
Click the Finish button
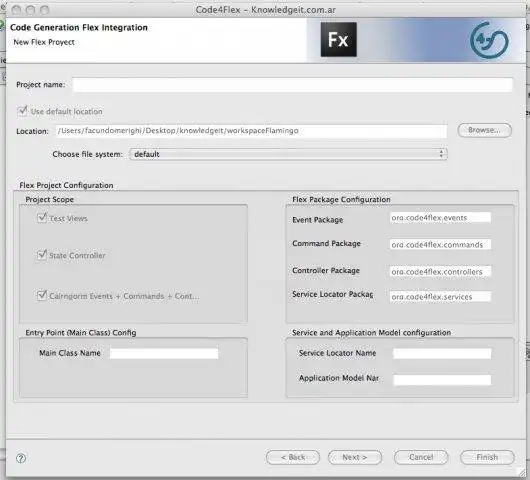[x=487, y=457]
